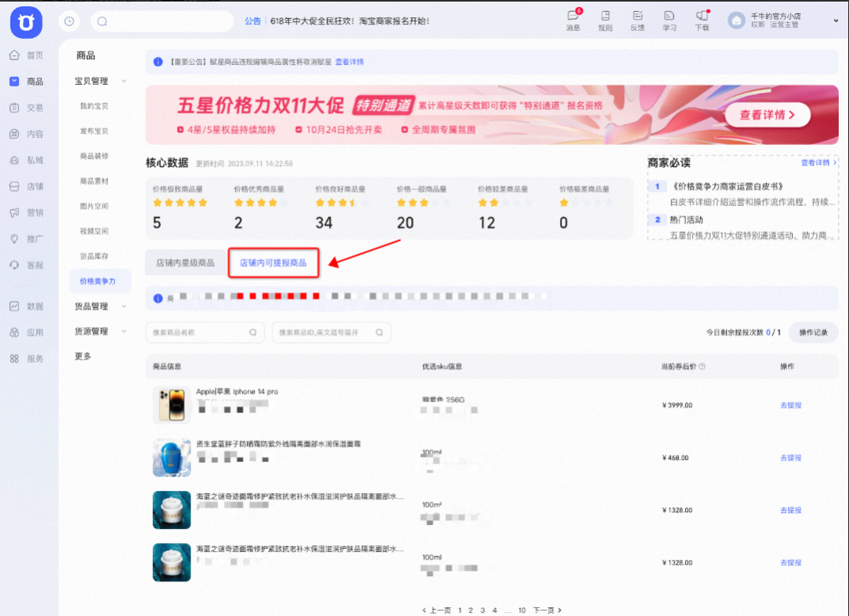The width and height of the screenshot is (849, 616).
Task: Open 数据 in left sidebar
Action: pos(27,306)
